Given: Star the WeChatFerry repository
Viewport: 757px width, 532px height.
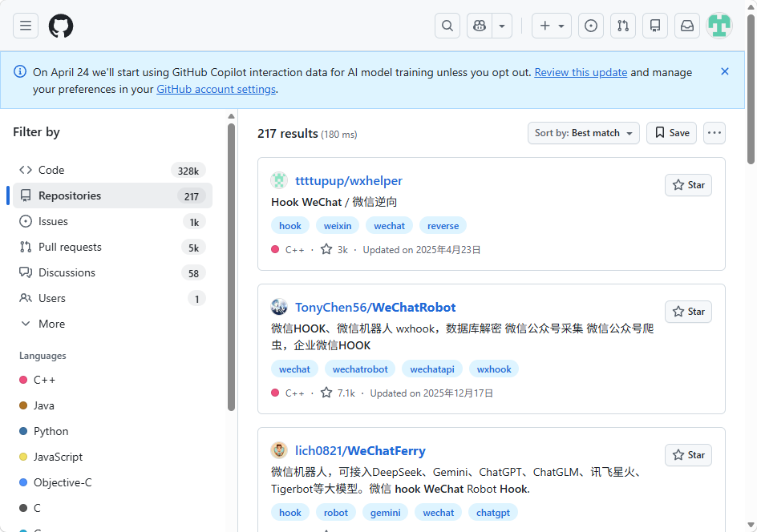Looking at the screenshot, I should click(689, 455).
